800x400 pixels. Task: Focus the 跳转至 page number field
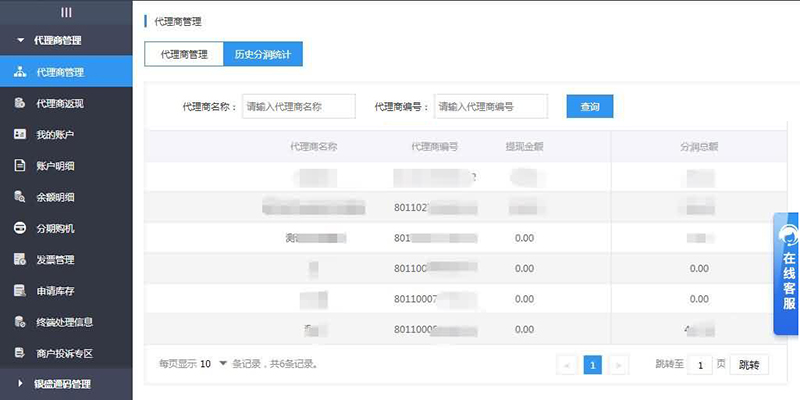coord(700,365)
